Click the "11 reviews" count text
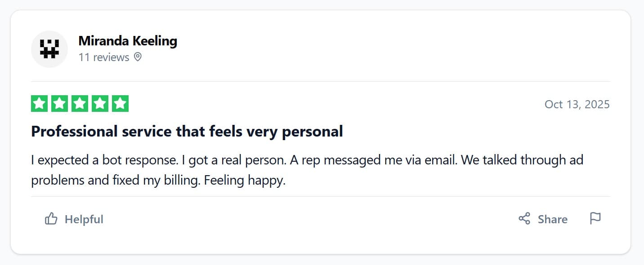The width and height of the screenshot is (644, 265). (104, 57)
